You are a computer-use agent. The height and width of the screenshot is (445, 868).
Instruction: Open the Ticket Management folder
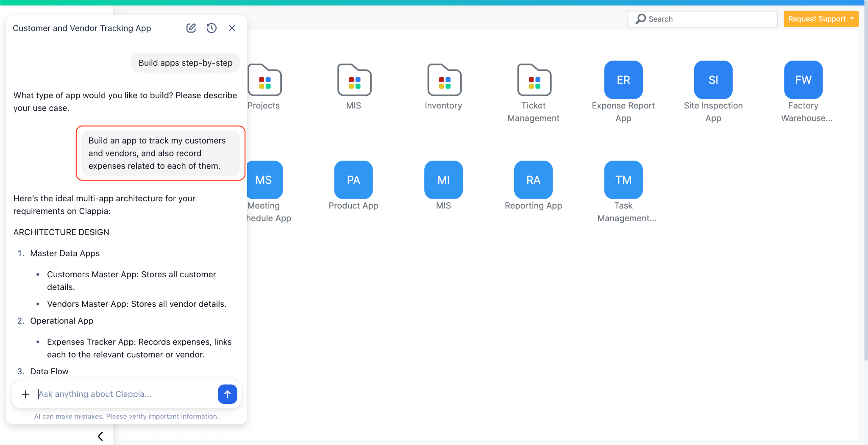tap(534, 81)
